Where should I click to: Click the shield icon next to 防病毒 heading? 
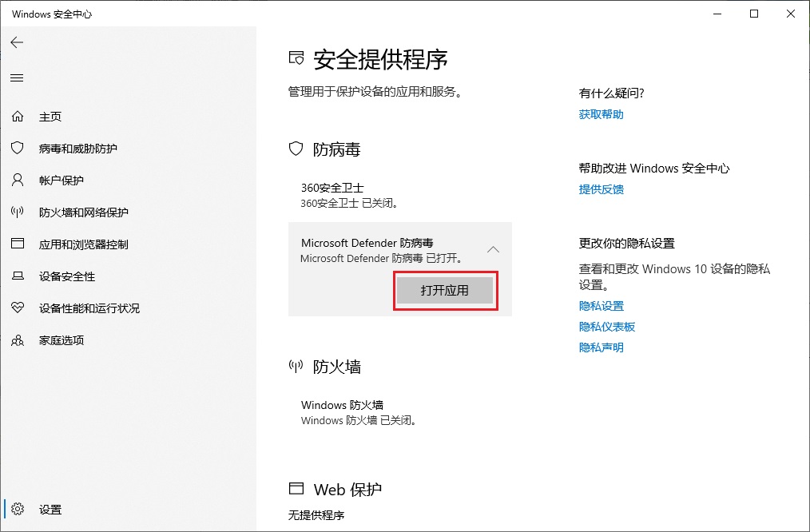pyautogui.click(x=296, y=149)
